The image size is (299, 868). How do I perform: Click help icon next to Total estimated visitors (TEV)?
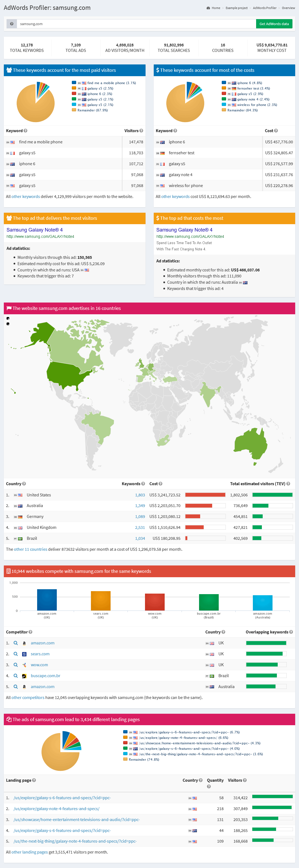tap(288, 484)
